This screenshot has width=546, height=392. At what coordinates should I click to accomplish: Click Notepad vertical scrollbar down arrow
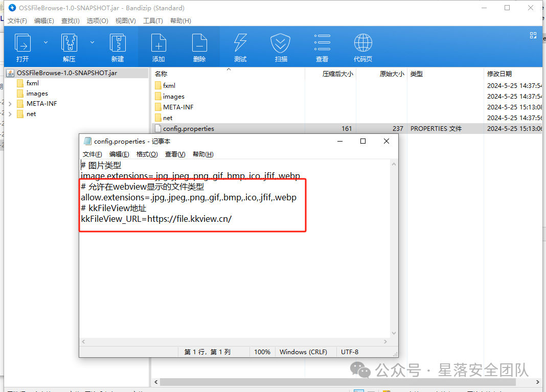click(x=394, y=333)
